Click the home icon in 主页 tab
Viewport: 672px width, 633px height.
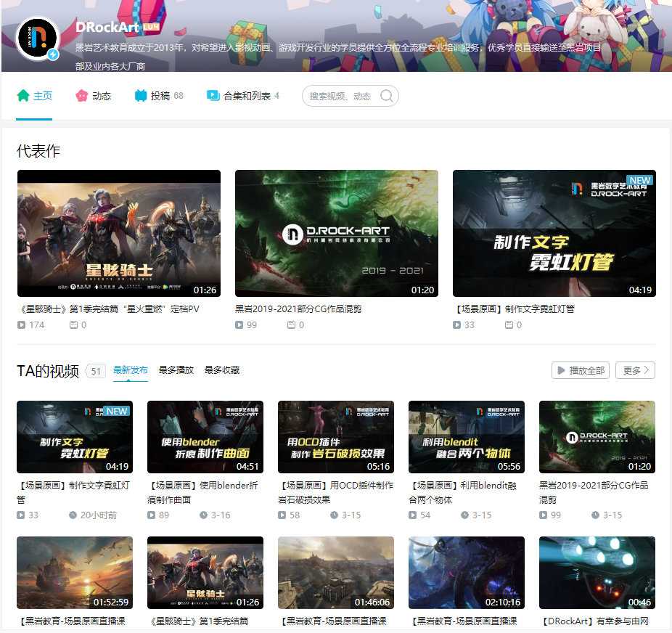[23, 96]
